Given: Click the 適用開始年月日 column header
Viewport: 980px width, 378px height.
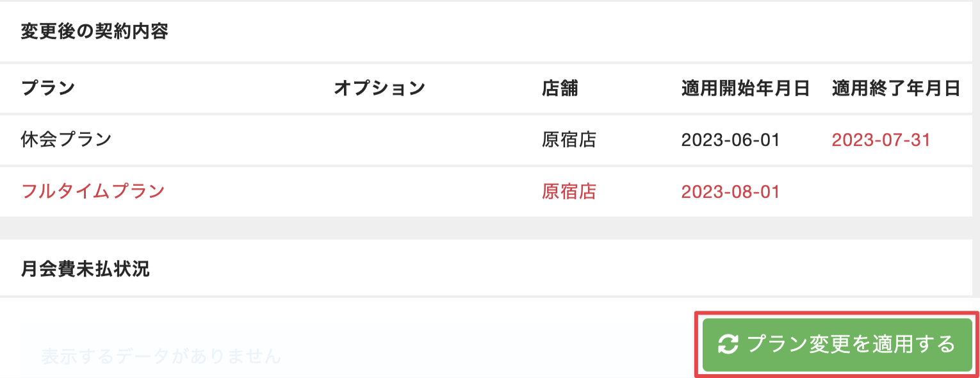Looking at the screenshot, I should [746, 88].
